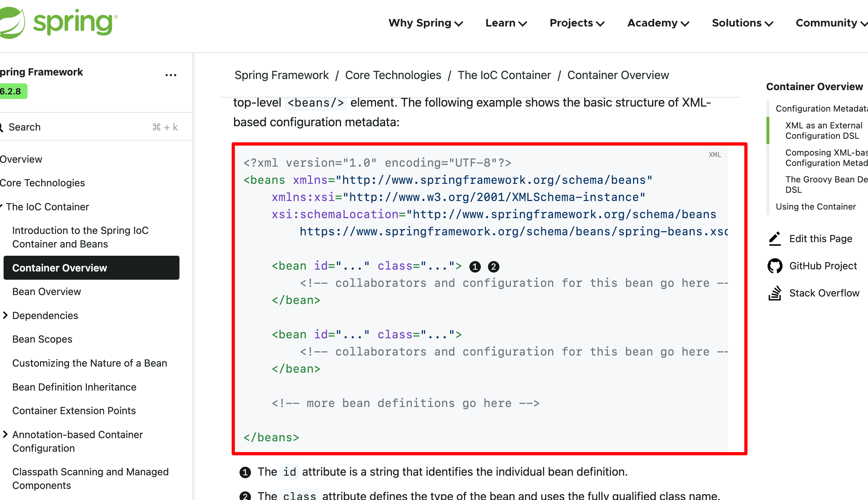Open the Projects dropdown menu
Image resolution: width=868 pixels, height=500 pixels.
pyautogui.click(x=577, y=23)
